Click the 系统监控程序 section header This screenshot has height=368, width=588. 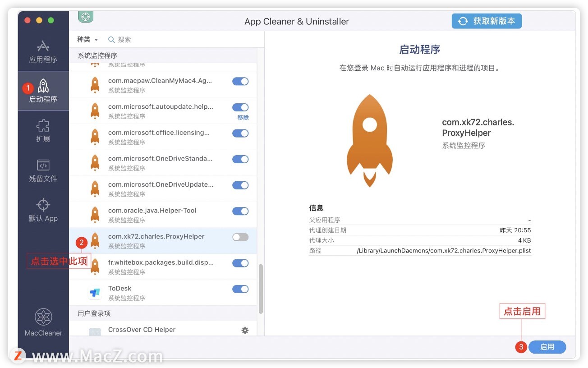tap(163, 55)
